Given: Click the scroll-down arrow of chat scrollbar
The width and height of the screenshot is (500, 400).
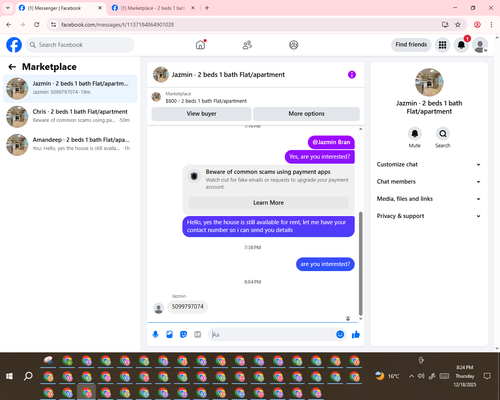Looking at the screenshot, I should (360, 319).
